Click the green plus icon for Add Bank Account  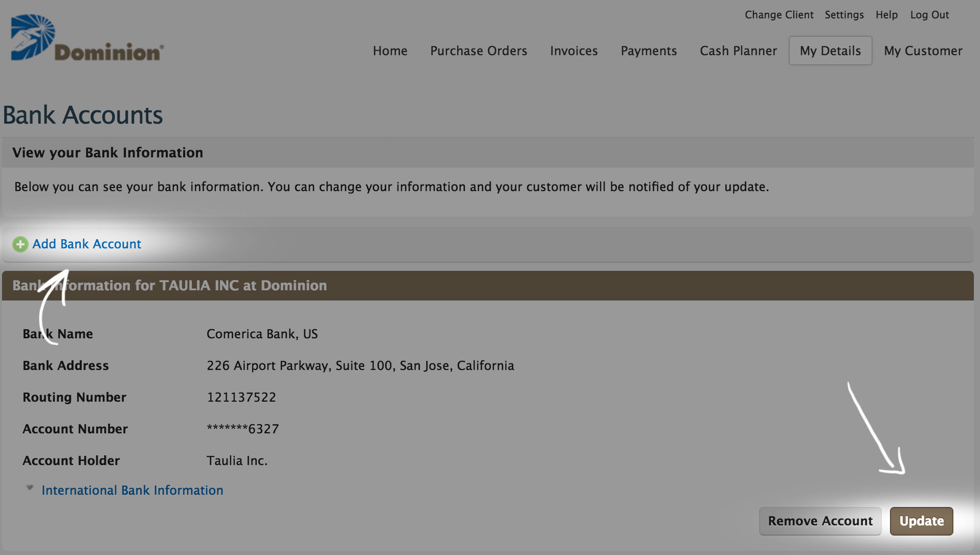click(20, 244)
